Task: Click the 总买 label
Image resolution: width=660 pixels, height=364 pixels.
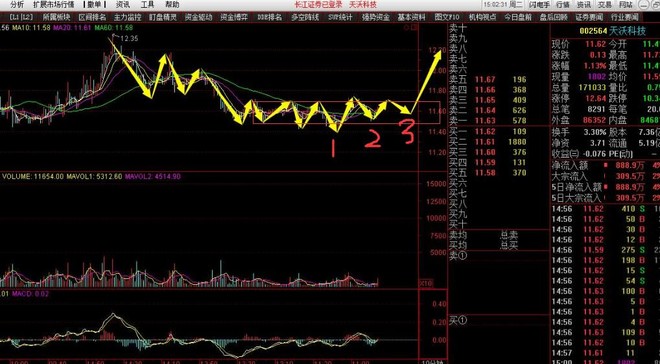Action: 509,245
